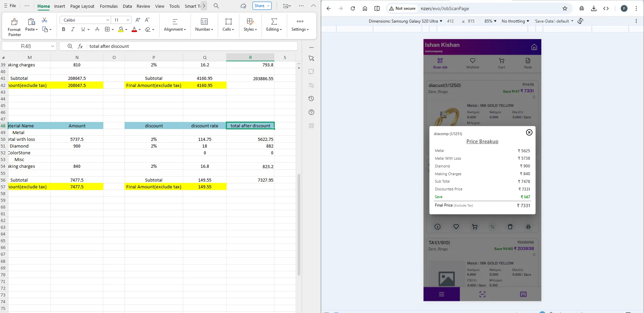
Task: Close the Price Breakup popup
Action: pos(529,132)
